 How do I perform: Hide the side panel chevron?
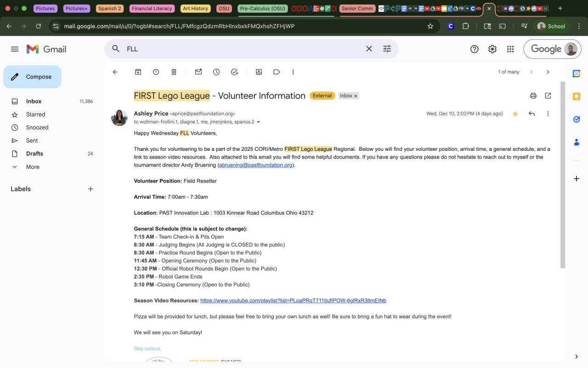(577, 356)
